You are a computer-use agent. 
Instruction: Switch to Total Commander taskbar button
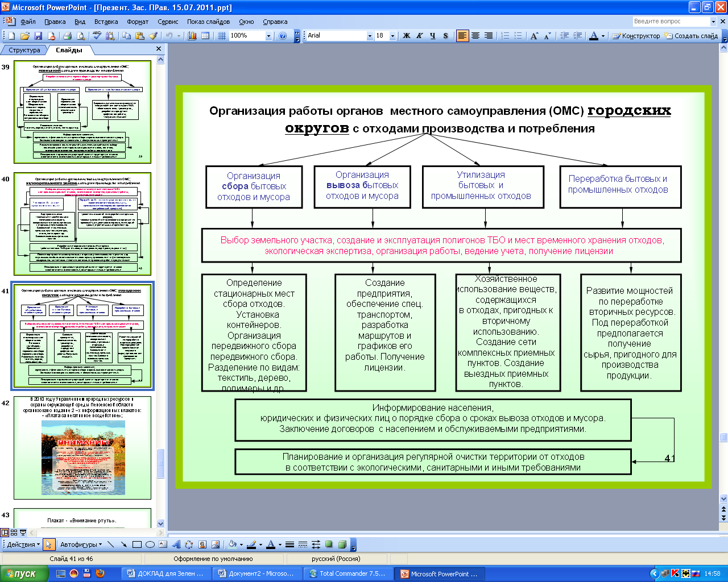click(348, 573)
